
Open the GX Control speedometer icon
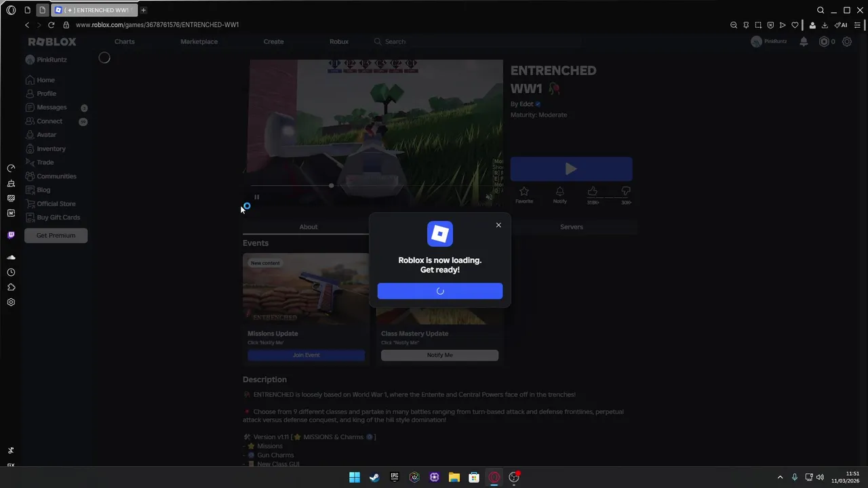11,168
